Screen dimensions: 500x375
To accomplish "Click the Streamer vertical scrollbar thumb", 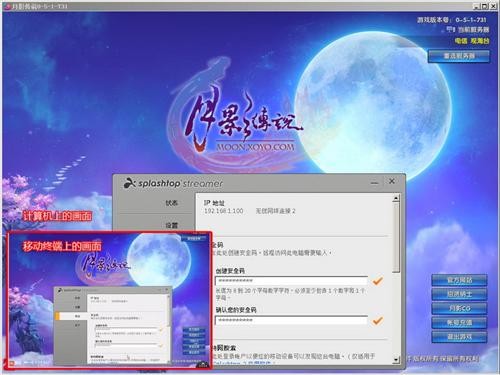I will point(396,237).
